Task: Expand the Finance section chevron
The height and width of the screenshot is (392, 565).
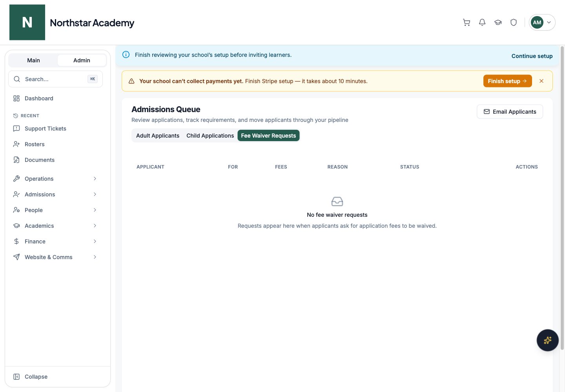Action: click(x=95, y=241)
